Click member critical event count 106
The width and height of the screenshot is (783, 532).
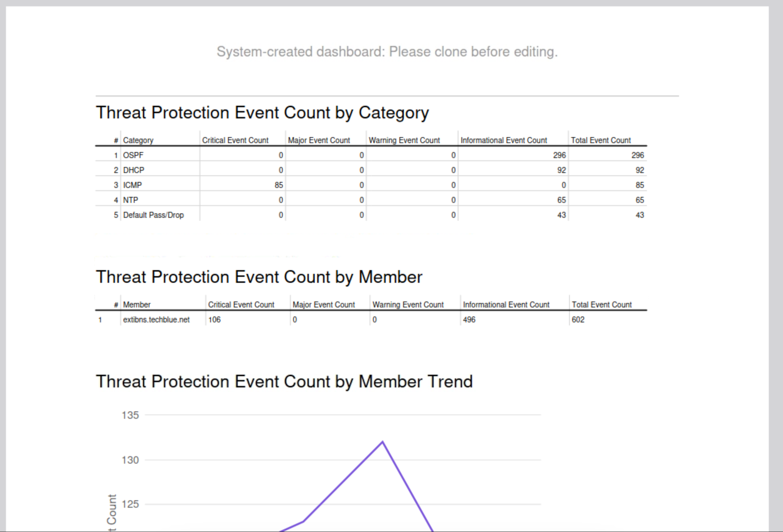click(x=214, y=319)
